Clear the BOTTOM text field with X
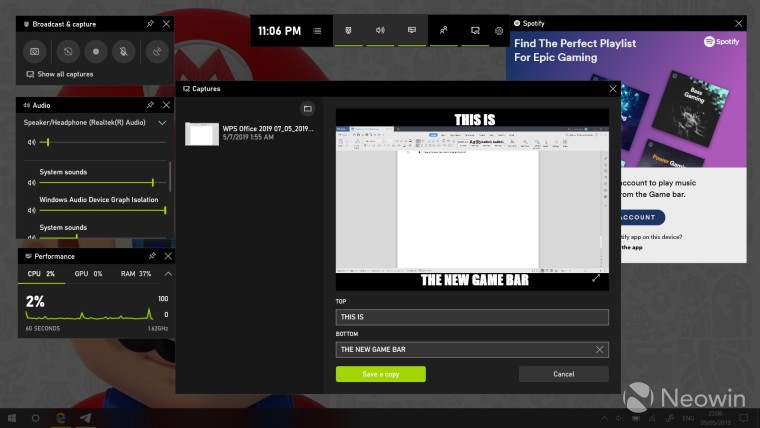Viewport: 760px width, 428px height. [x=600, y=349]
